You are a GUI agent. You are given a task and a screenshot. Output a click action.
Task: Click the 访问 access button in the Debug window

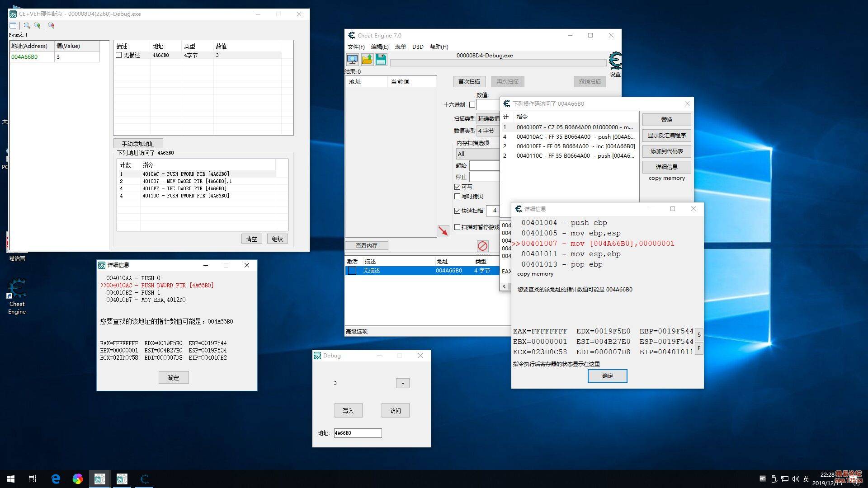pos(395,410)
